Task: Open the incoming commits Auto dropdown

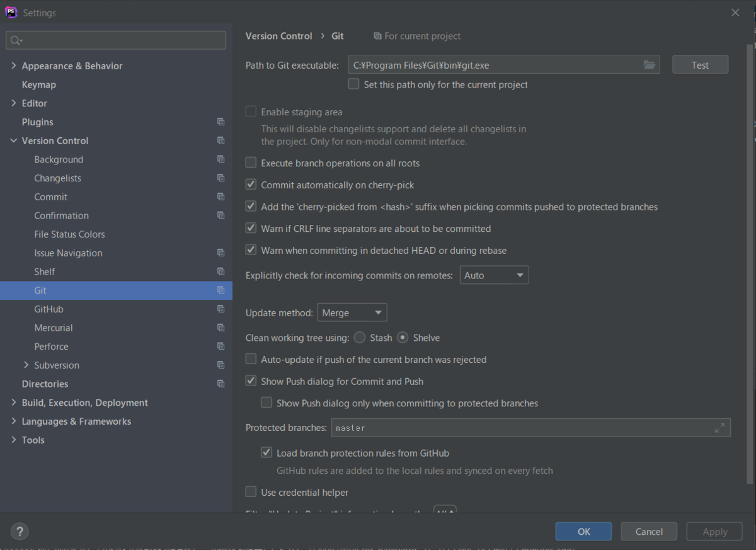Action: pos(494,275)
